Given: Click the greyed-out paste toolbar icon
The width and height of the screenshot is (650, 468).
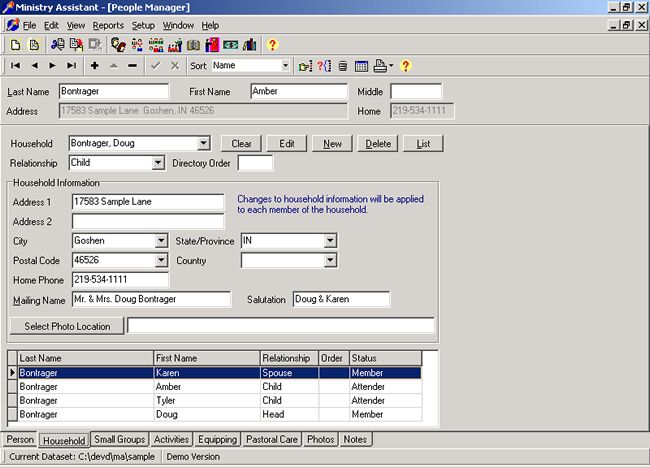Looking at the screenshot, I should pyautogui.click(x=95, y=45).
